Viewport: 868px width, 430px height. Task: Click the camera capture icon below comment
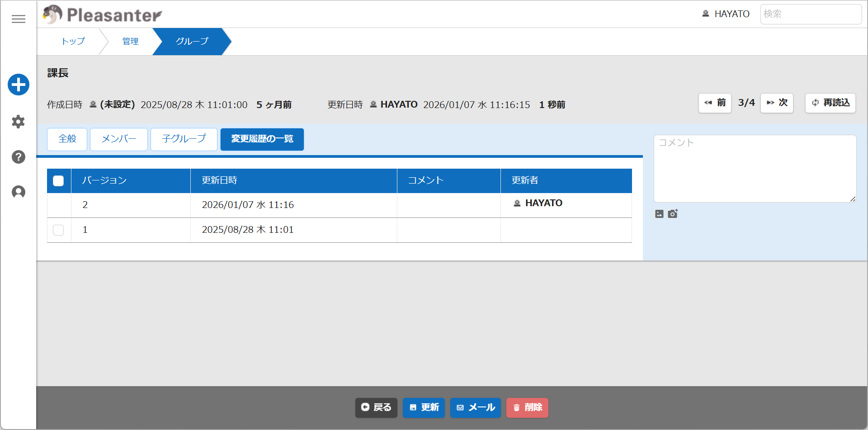coord(673,213)
